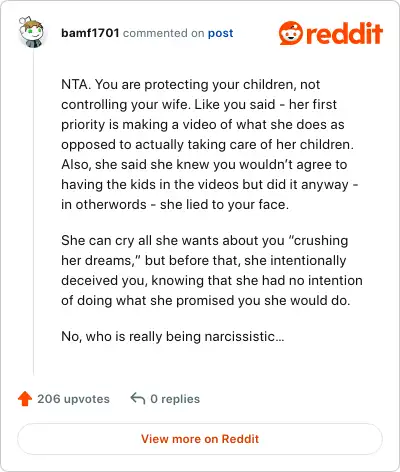The width and height of the screenshot is (400, 472).
Task: Click the sentence "No, who is really being narcissistic…"
Action: pyautogui.click(x=173, y=337)
